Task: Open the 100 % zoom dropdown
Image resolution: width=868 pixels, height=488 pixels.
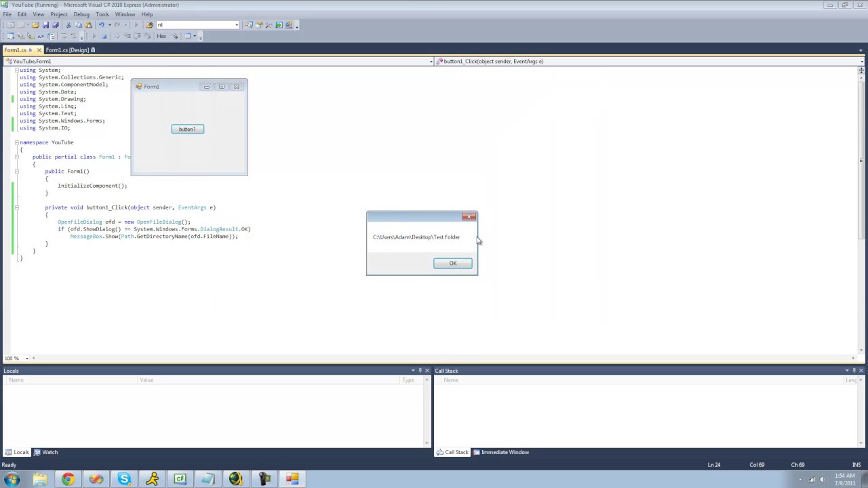Action: (x=27, y=358)
